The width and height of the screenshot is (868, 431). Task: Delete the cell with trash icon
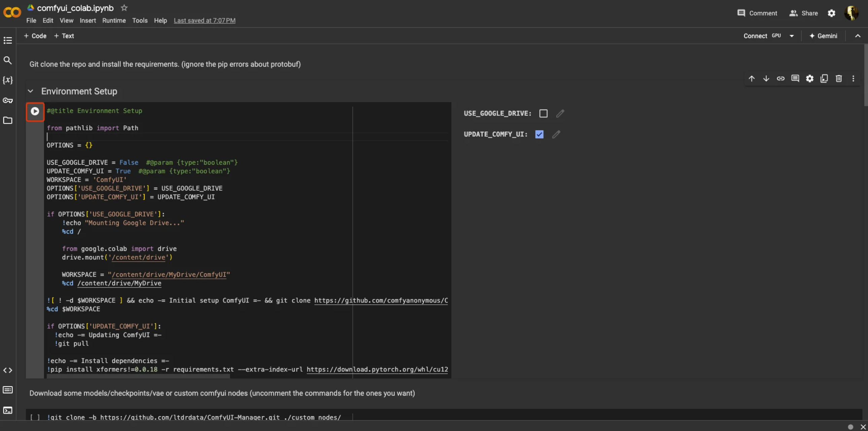(x=839, y=78)
